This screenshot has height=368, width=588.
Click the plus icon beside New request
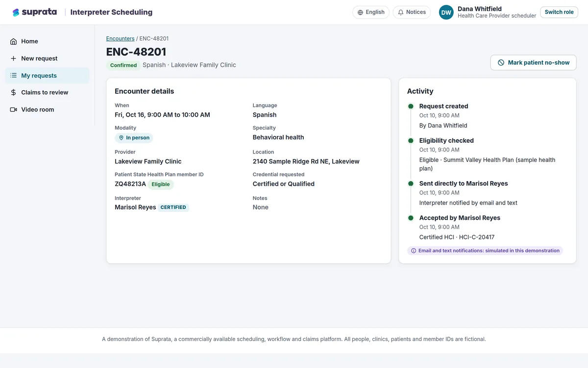[x=13, y=58]
